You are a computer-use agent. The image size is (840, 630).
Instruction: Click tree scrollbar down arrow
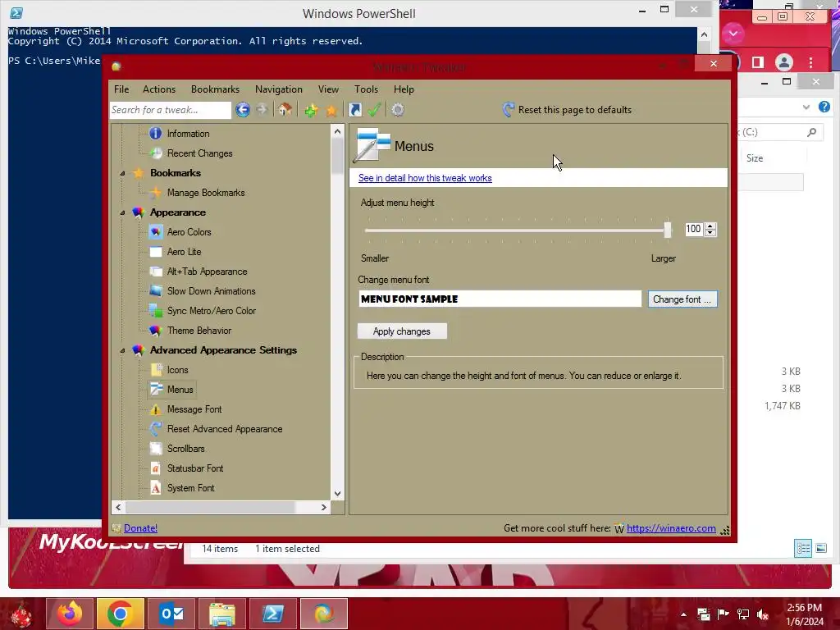pos(337,493)
